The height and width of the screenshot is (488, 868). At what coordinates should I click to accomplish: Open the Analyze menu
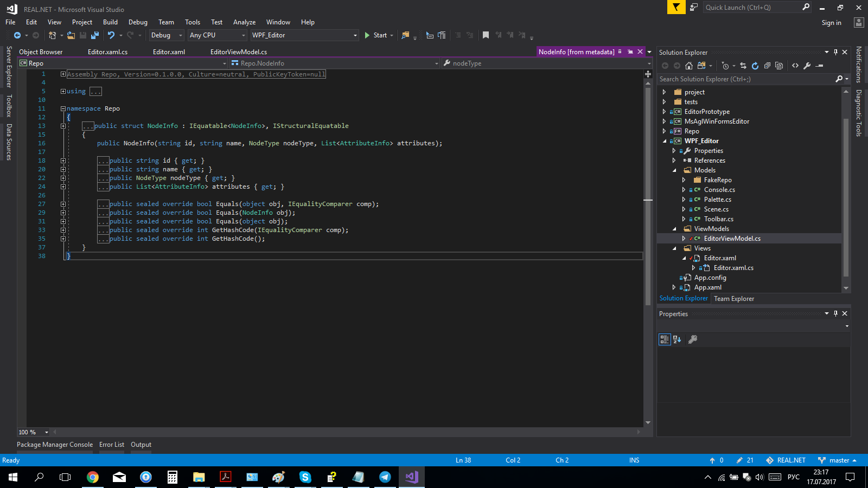(x=244, y=22)
